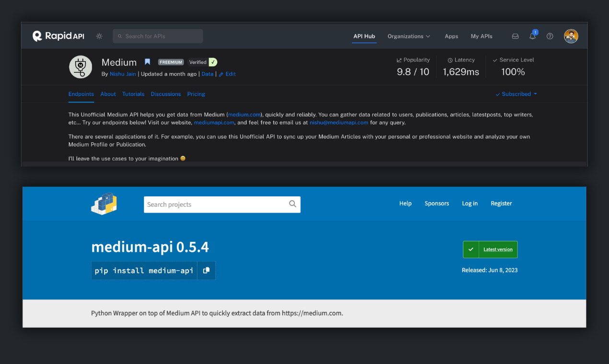This screenshot has width=609, height=364.
Task: Click the Python Wrapper description text
Action: point(217,313)
